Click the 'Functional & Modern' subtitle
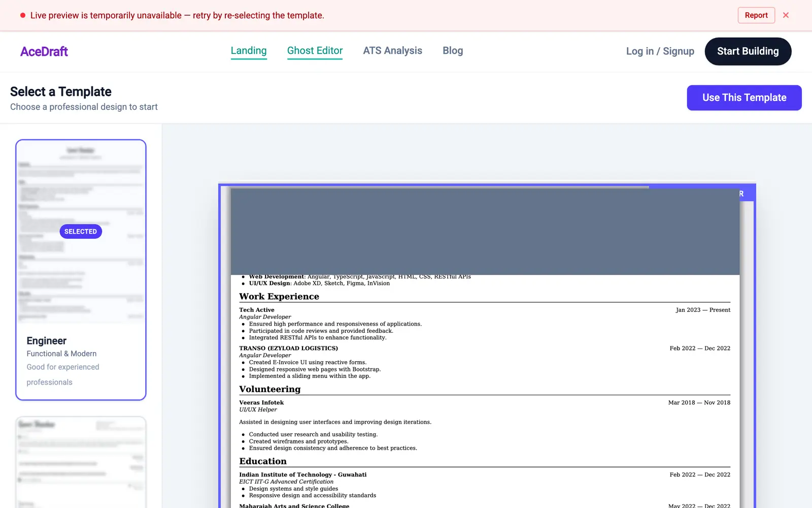Viewport: 812px width, 508px height. point(61,354)
